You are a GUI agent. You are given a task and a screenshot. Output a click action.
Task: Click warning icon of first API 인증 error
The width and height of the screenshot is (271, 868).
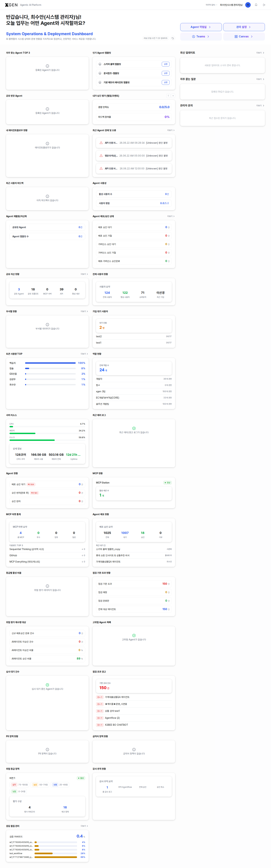(x=101, y=143)
